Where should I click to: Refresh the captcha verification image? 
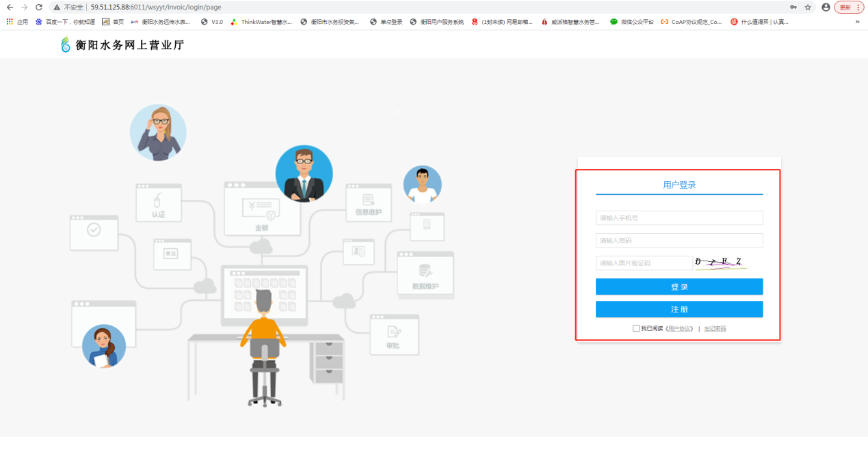pyautogui.click(x=720, y=263)
